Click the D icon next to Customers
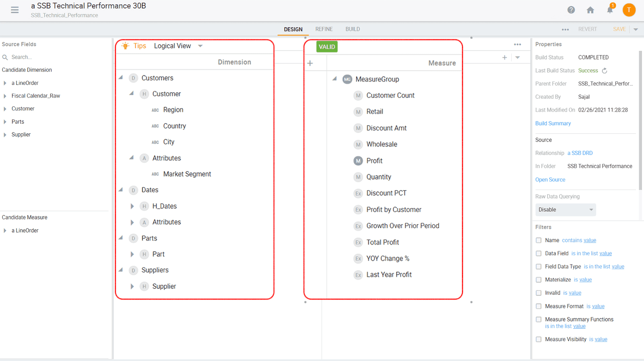Screen dimensions: 644x361 point(133,78)
